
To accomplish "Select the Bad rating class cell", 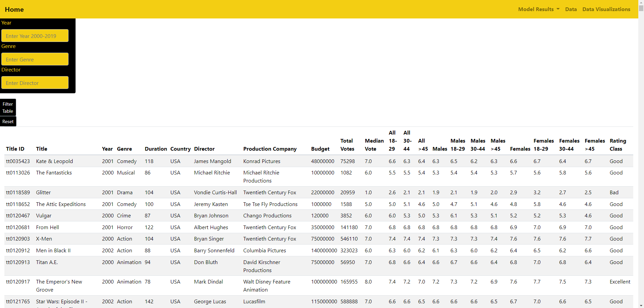I will pos(614,192).
